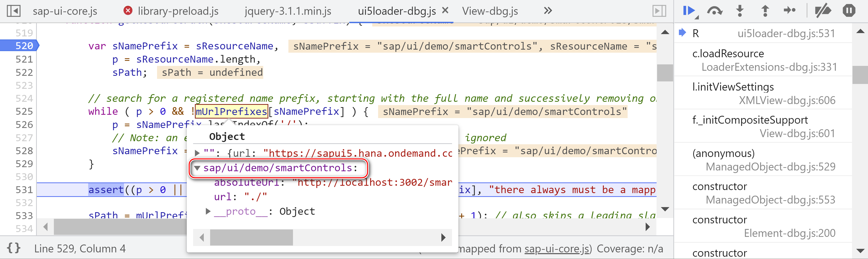This screenshot has width=868, height=259.
Task: Select constructor frame at ManagedObject-dbg.js:553
Action: [763, 193]
